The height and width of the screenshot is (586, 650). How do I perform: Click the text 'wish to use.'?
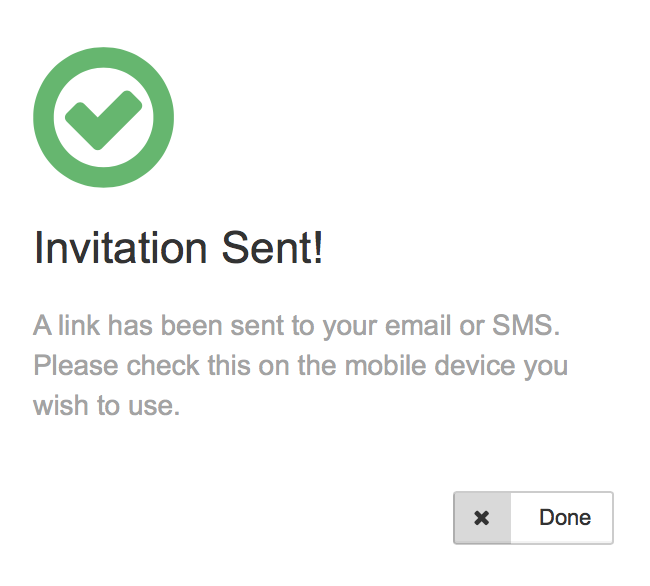click(x=107, y=406)
